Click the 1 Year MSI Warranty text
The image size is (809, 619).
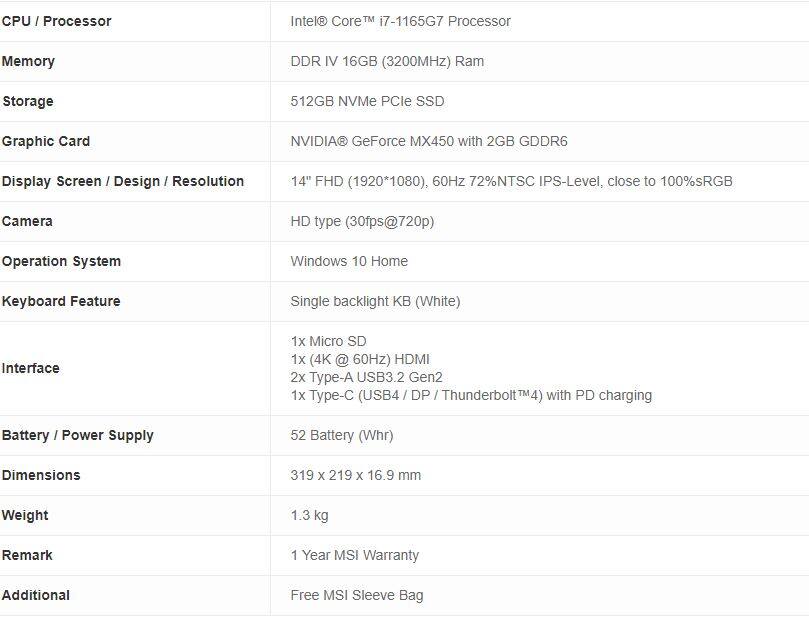354,555
